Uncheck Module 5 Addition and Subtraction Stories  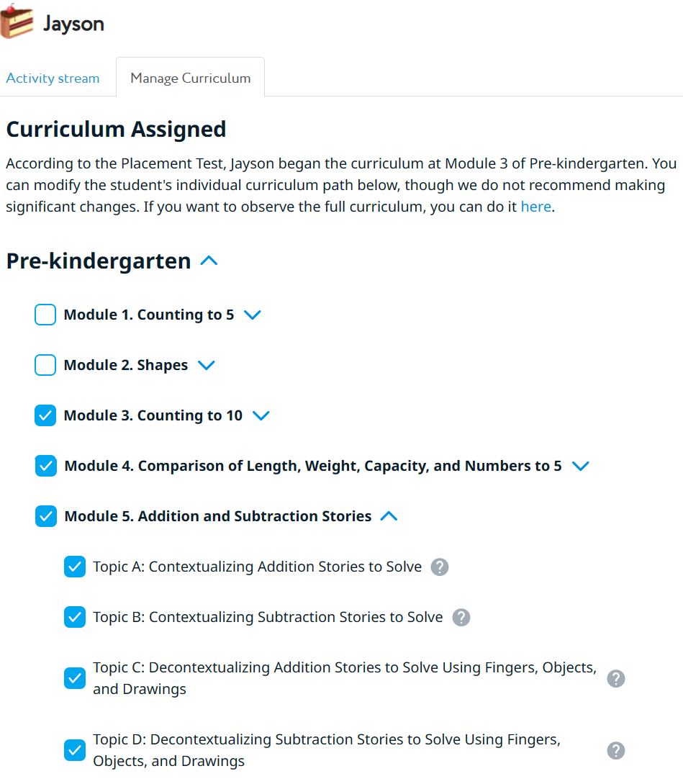tap(45, 516)
